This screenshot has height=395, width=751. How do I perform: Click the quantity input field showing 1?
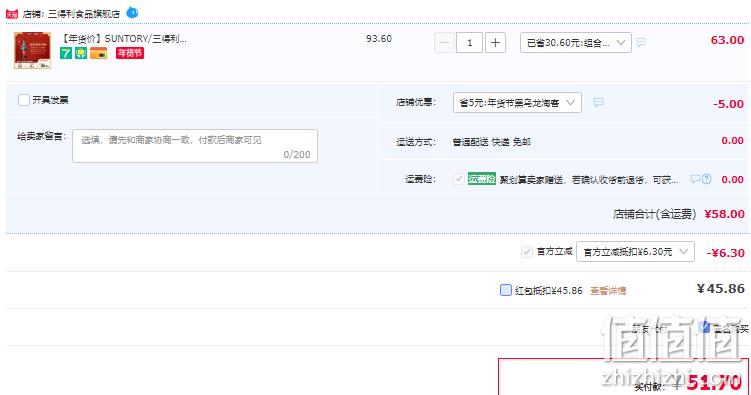coord(469,43)
